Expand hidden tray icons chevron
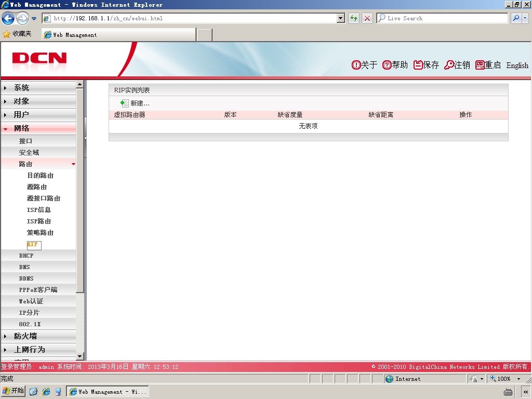Image resolution: width=532 pixels, height=399 pixels. [x=526, y=392]
